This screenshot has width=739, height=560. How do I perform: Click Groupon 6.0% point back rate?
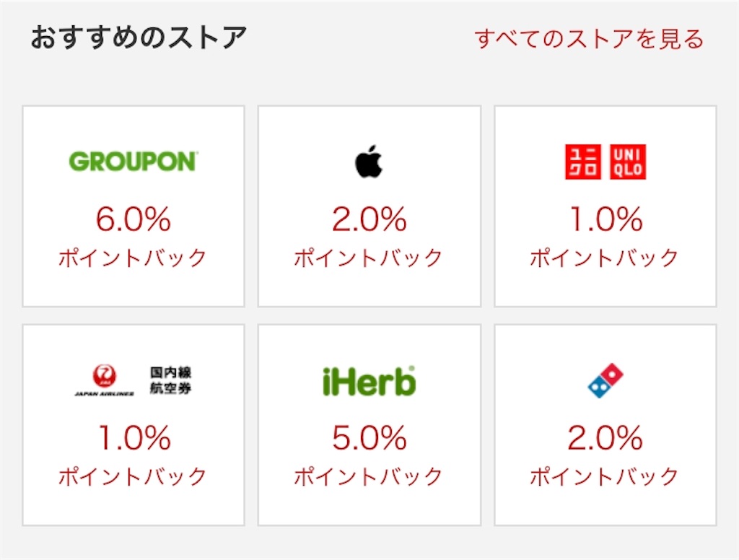coord(134,219)
